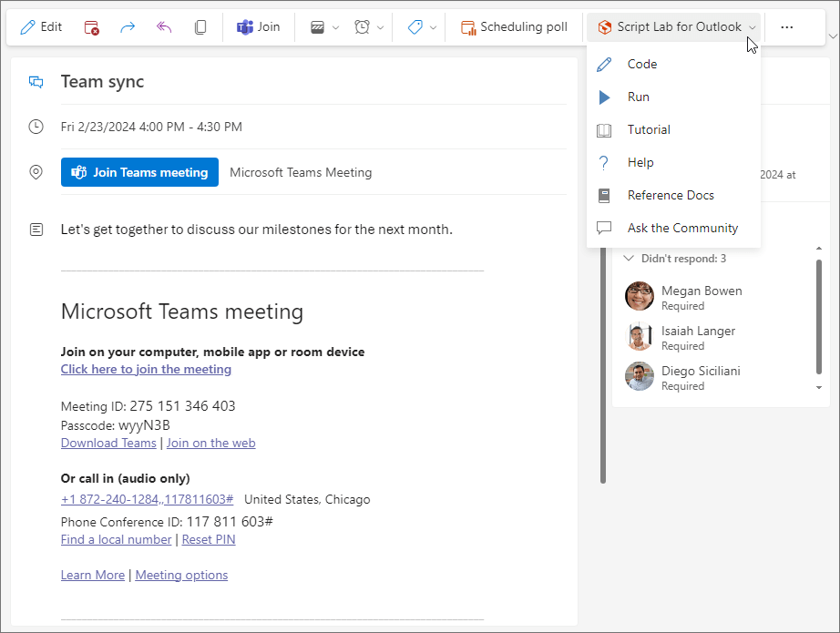The image size is (840, 633).
Task: Click the attendee list scrollbar thumb
Action: pos(818,317)
